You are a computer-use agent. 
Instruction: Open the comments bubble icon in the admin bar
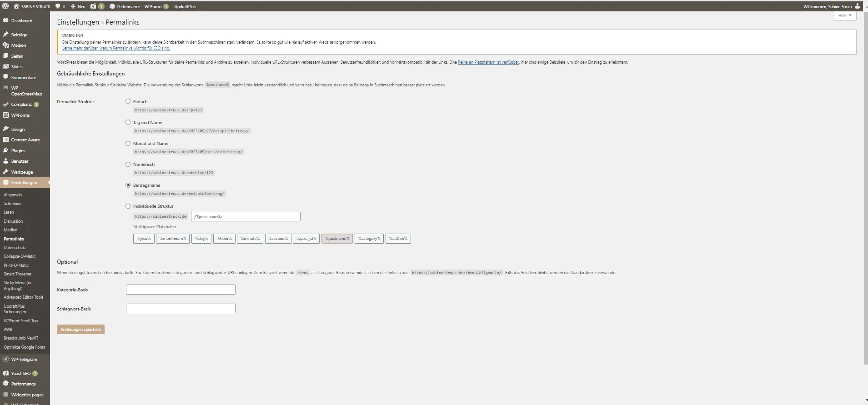[58, 6]
